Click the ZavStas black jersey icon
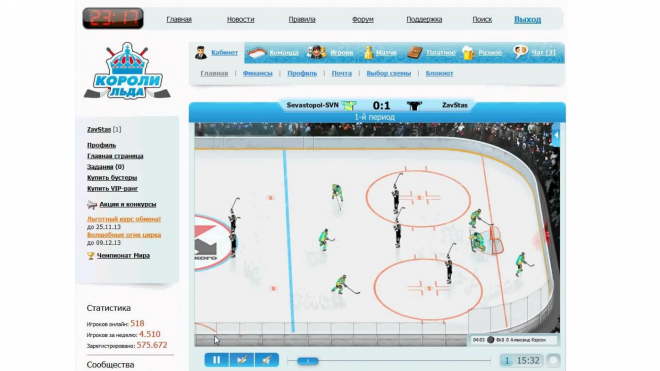Image resolution: width=660 pixels, height=371 pixels. point(414,105)
